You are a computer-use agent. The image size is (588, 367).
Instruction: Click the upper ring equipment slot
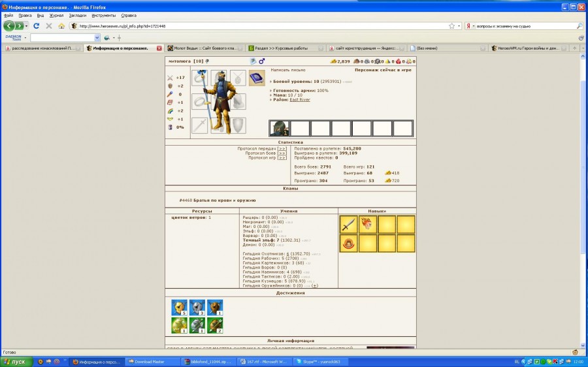tap(199, 78)
